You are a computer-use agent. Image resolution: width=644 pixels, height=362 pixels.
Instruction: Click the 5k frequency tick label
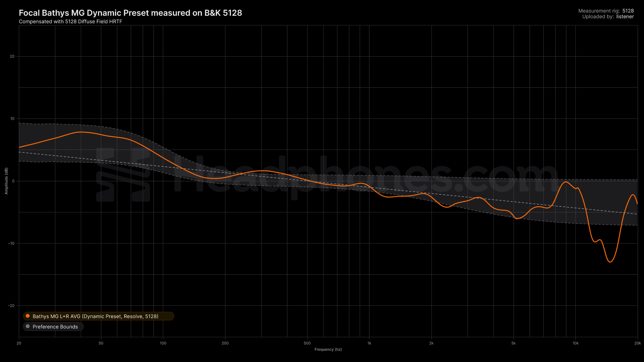pyautogui.click(x=513, y=343)
